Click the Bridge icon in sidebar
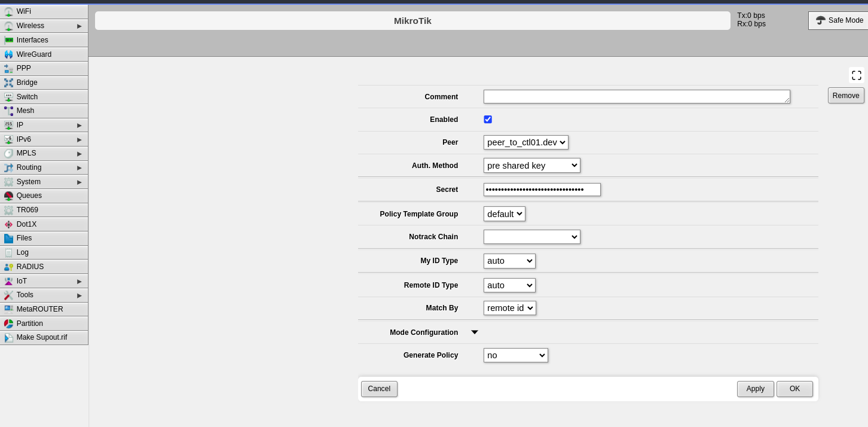The height and width of the screenshot is (427, 868). point(8,83)
